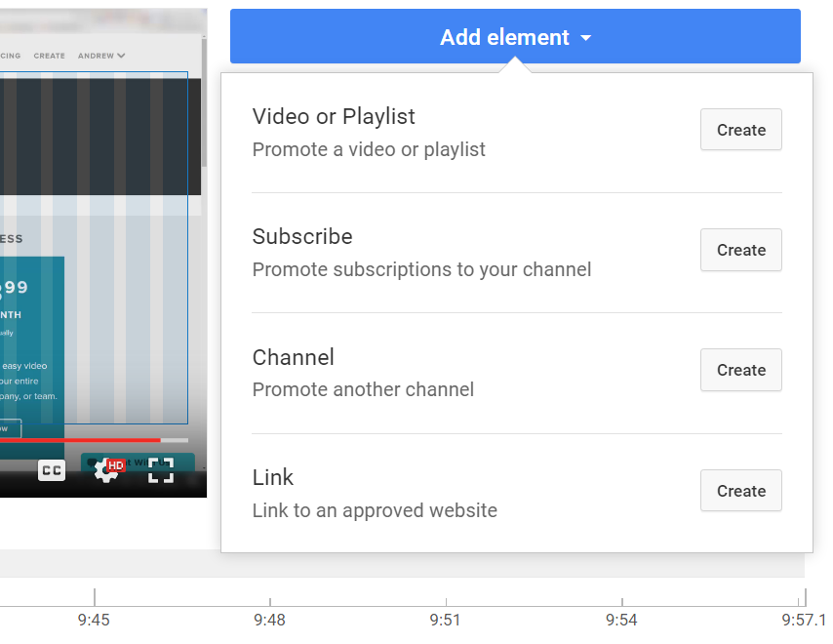Screen dimensions: 833x644
Task: Create a Video or Playlist element
Action: (740, 130)
